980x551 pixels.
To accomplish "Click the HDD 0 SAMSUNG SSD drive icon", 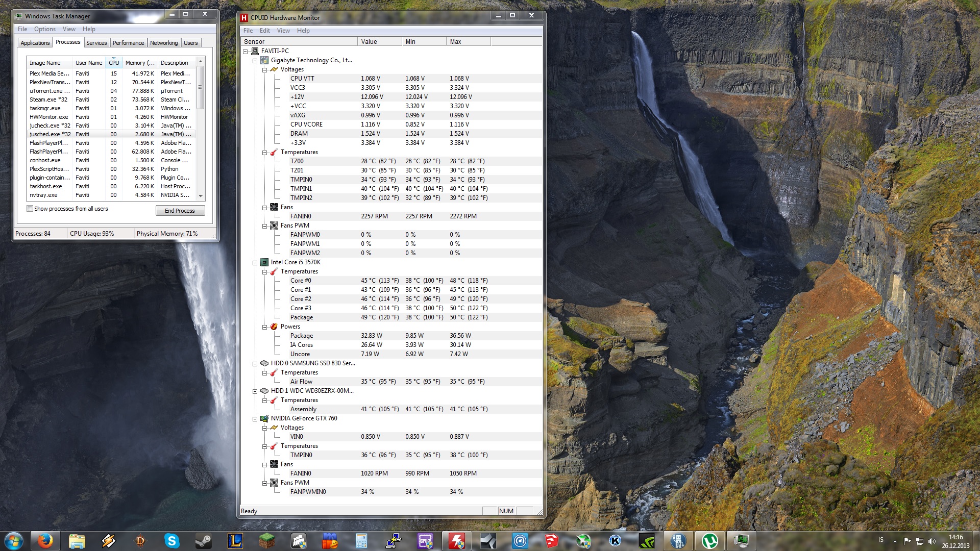I will (x=264, y=363).
